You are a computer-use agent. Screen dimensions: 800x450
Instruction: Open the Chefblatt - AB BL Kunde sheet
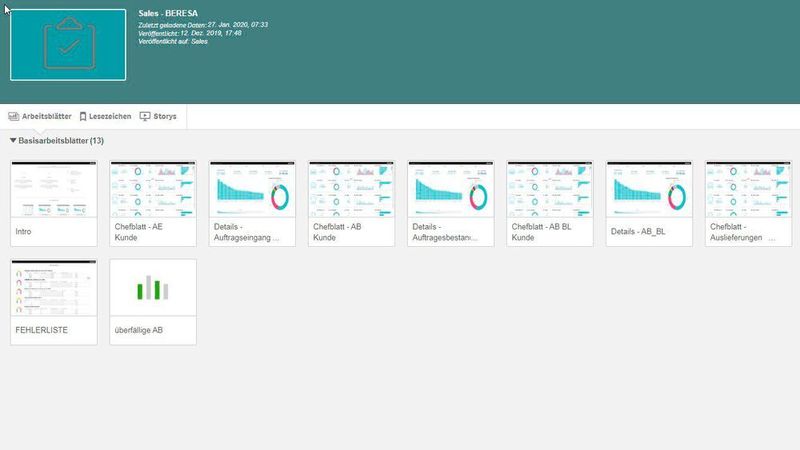coord(550,204)
